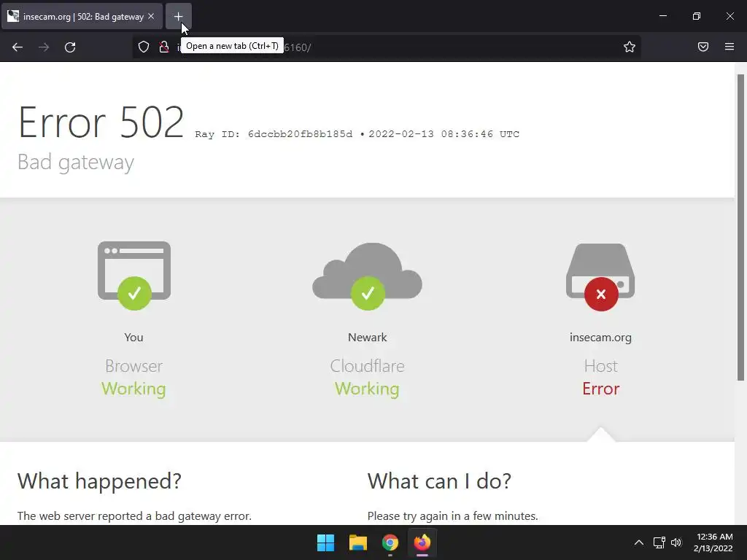Show hidden system tray icons
This screenshot has height=560, width=747.
tap(639, 542)
